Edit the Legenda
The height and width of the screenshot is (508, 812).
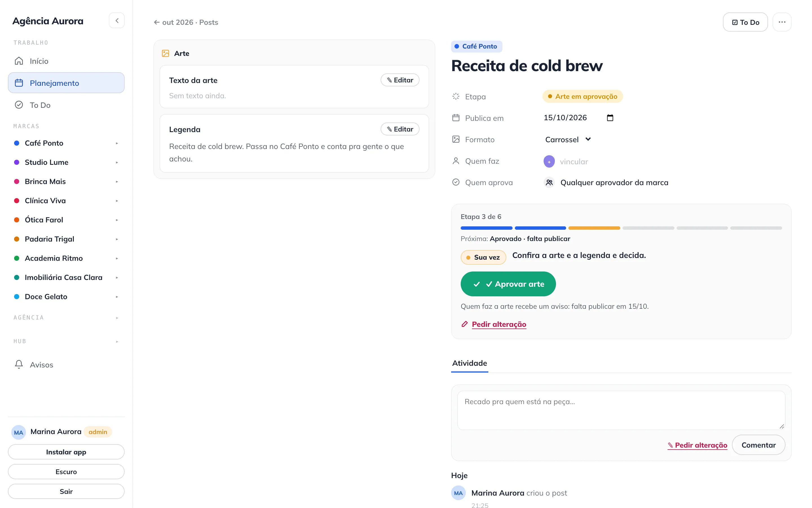[x=400, y=129]
